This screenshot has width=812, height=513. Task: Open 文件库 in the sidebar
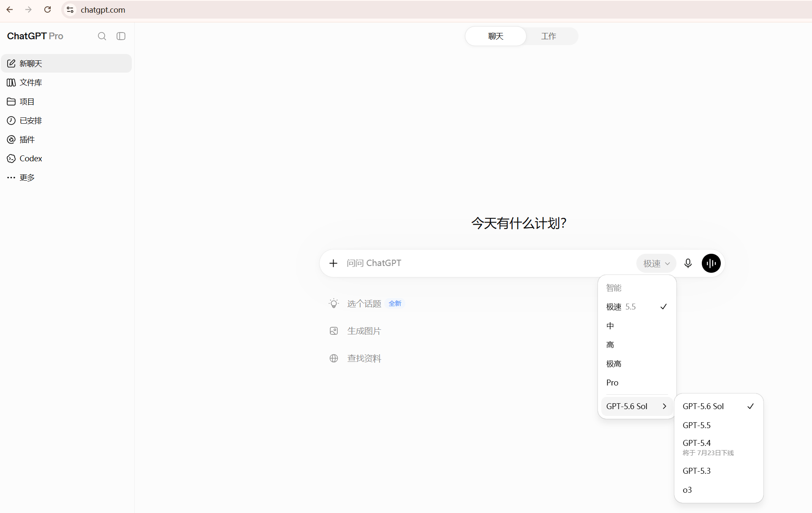point(66,82)
